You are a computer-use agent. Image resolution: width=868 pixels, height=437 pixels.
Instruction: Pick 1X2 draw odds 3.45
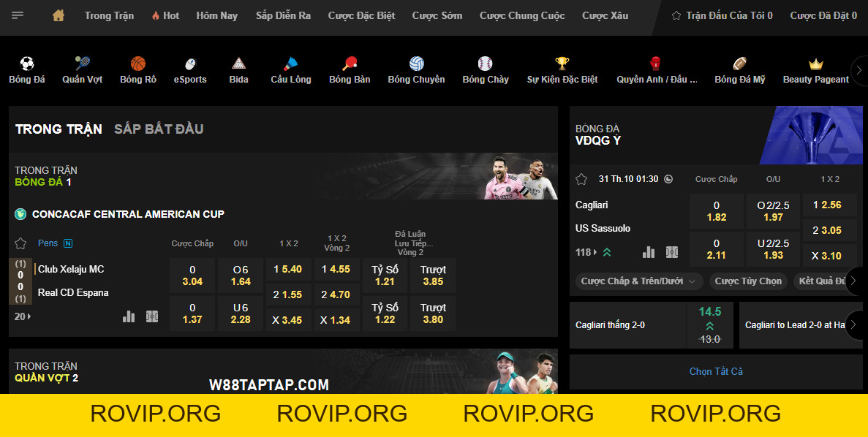[x=288, y=320]
